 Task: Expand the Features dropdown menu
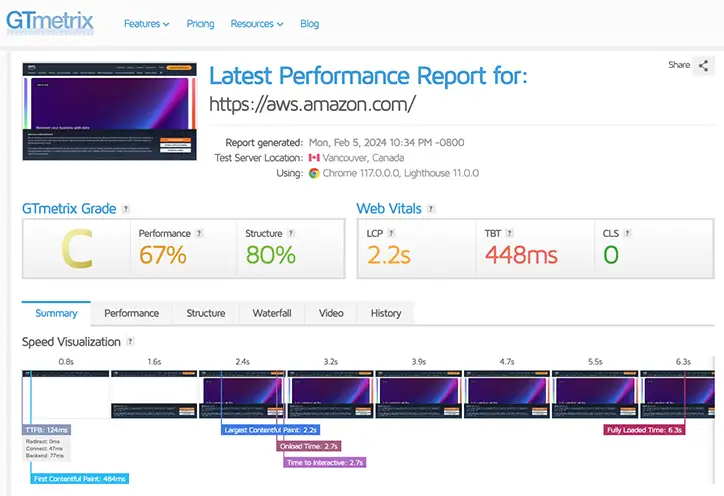[146, 24]
